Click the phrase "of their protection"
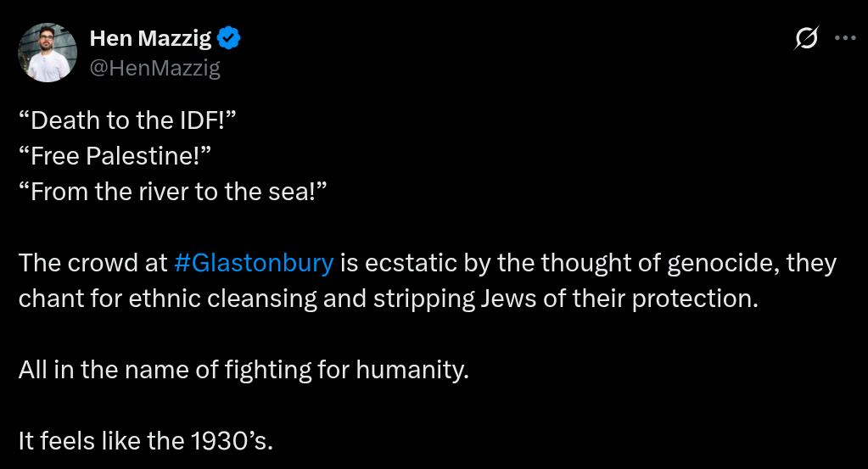 click(655, 299)
